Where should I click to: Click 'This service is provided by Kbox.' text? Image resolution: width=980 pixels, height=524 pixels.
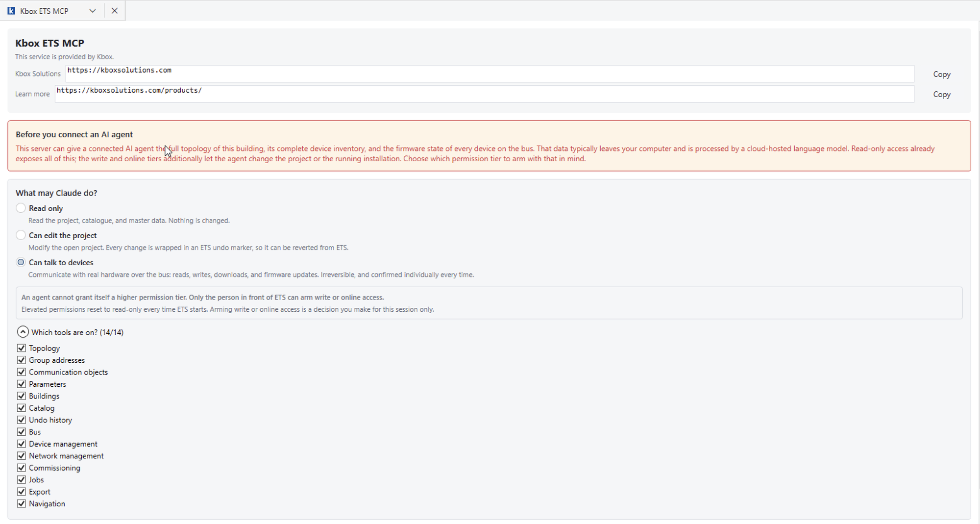[x=64, y=57]
